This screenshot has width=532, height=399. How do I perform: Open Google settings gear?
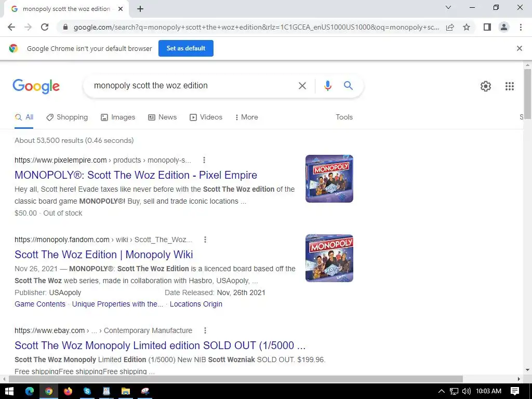(x=486, y=86)
